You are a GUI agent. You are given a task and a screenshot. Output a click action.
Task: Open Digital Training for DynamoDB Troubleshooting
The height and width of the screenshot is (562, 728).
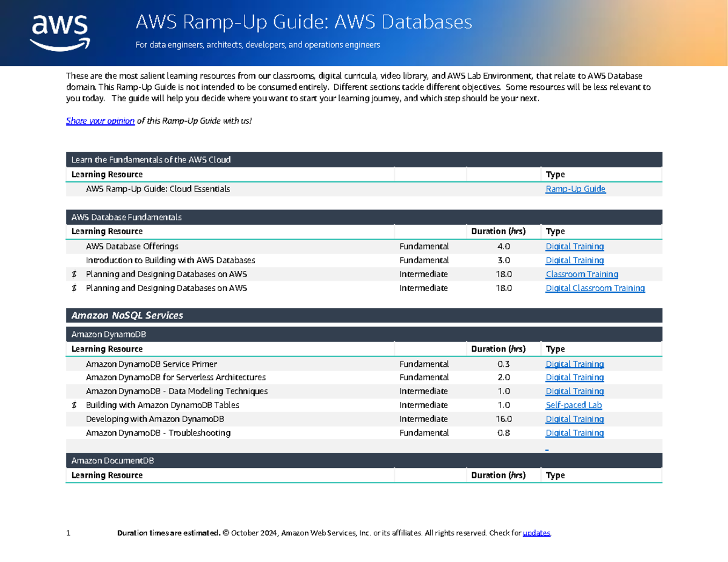(x=575, y=433)
